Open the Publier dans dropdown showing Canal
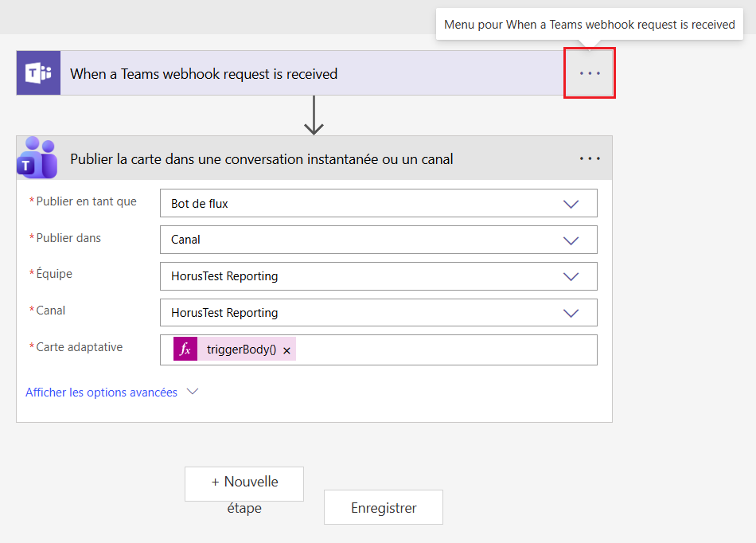Image resolution: width=756 pixels, height=543 pixels. click(571, 240)
